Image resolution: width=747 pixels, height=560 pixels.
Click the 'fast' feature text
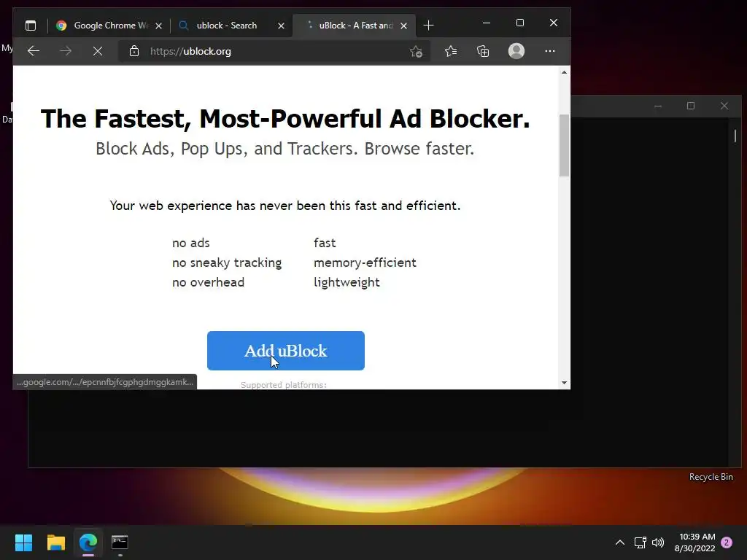pyautogui.click(x=325, y=243)
